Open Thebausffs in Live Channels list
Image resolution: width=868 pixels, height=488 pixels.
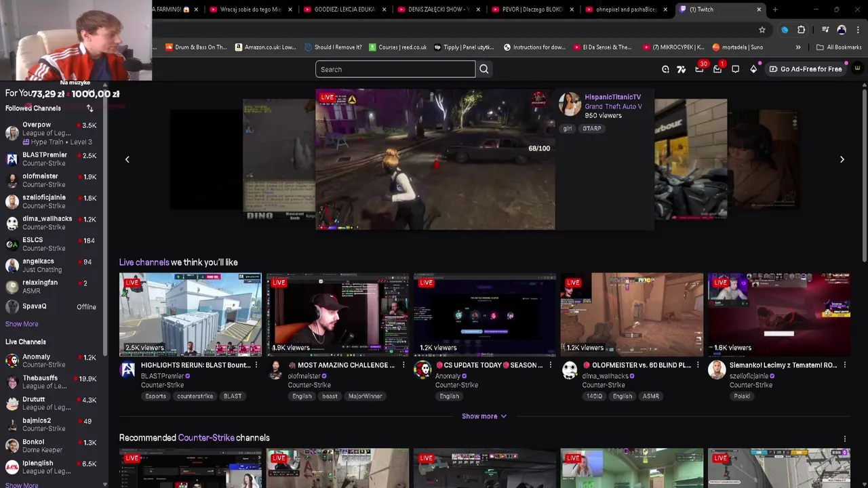[x=52, y=382]
